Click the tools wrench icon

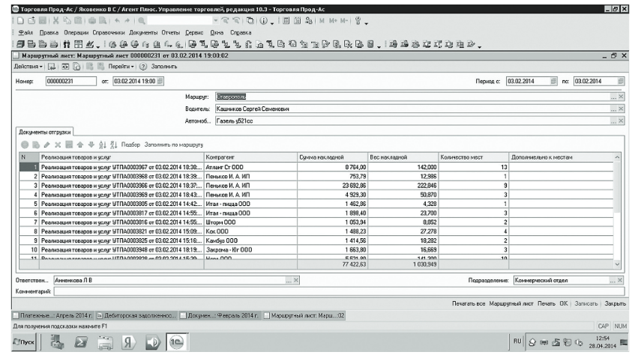pyautogui.click(x=358, y=20)
